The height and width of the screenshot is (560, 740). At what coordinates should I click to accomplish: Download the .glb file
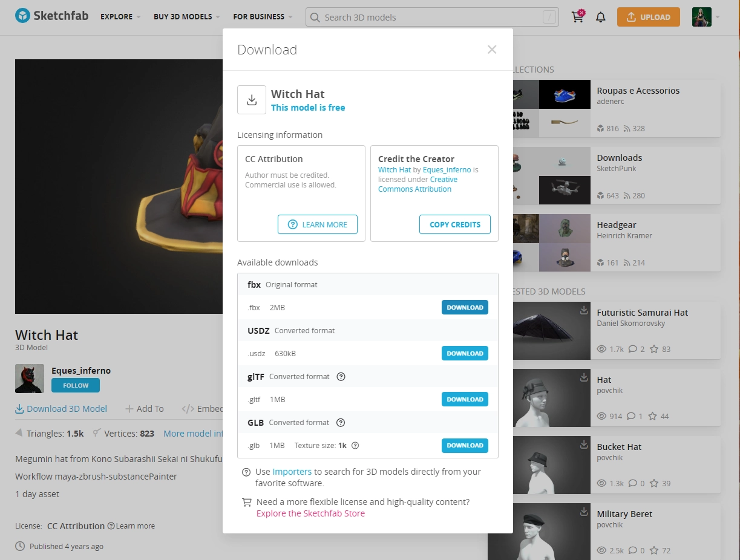(465, 445)
